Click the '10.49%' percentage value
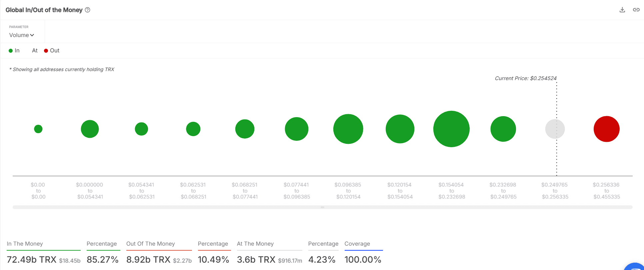644x270 pixels. tap(214, 260)
